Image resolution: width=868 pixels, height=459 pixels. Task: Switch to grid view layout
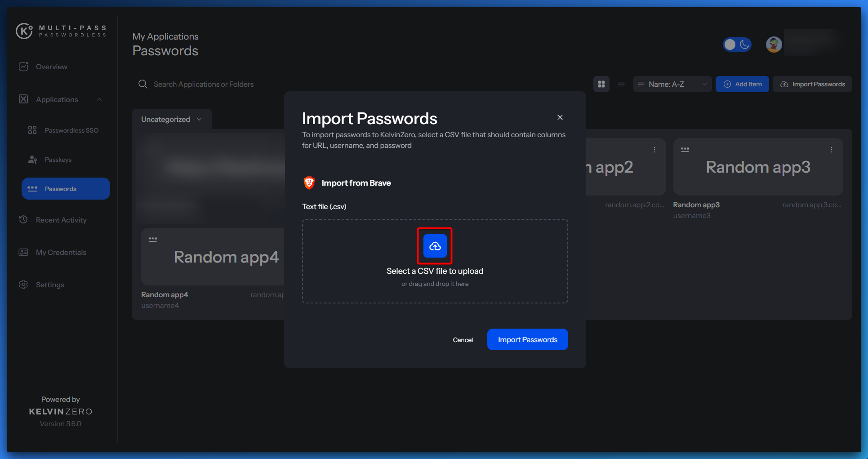coord(601,84)
